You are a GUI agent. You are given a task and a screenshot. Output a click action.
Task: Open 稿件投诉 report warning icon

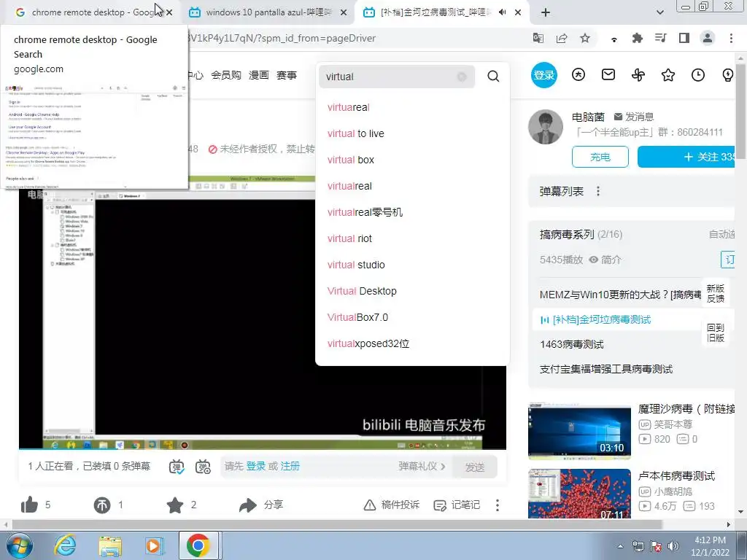click(x=370, y=505)
